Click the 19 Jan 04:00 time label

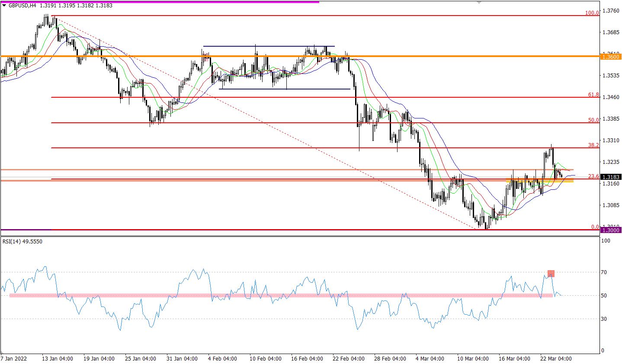[x=99, y=359]
